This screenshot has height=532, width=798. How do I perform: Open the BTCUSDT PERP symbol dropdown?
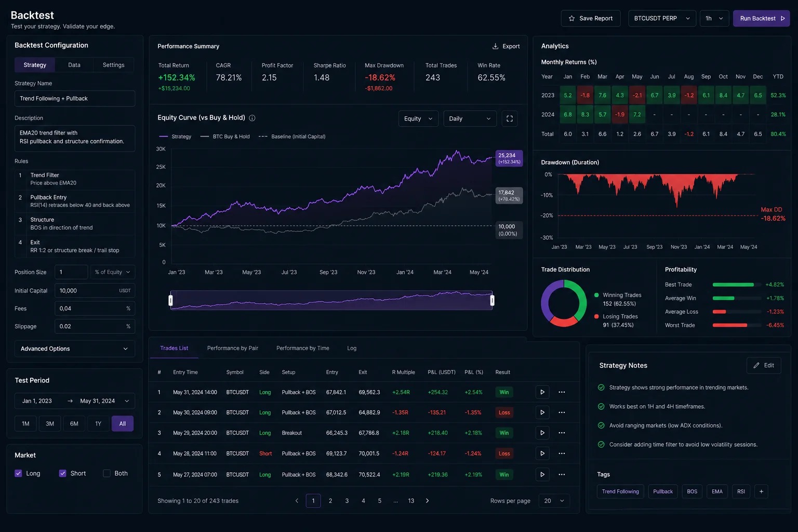point(662,18)
